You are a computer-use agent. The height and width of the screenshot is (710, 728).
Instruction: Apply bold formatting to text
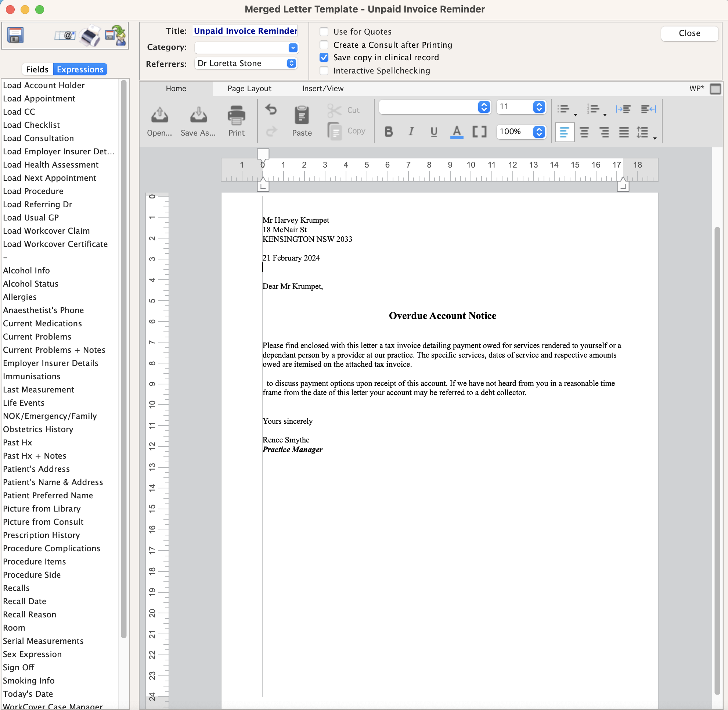point(388,132)
